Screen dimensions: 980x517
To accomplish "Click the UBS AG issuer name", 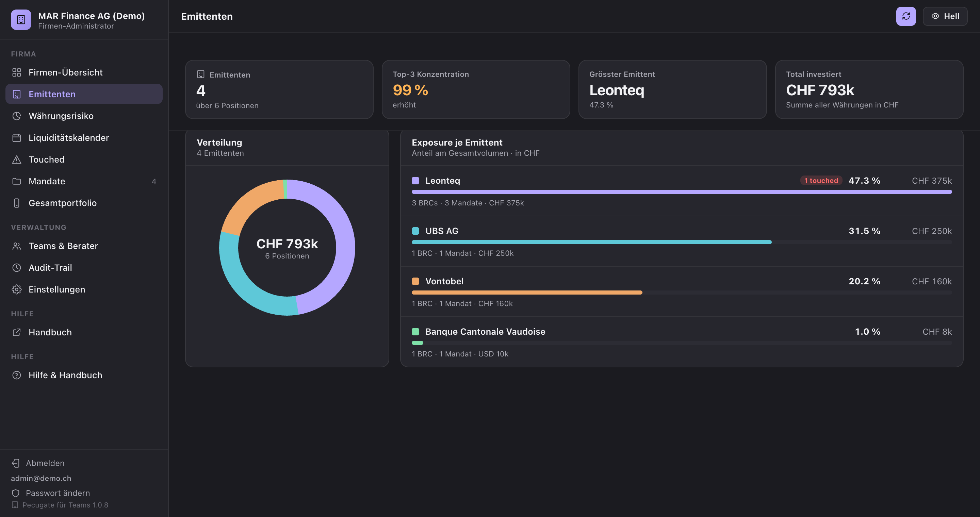I will coord(442,231).
